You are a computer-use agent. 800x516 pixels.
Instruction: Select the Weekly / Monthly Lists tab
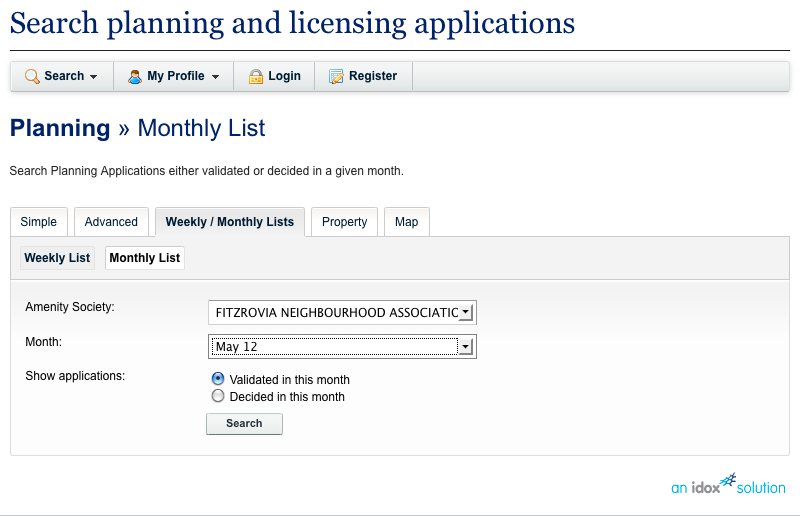[230, 222]
